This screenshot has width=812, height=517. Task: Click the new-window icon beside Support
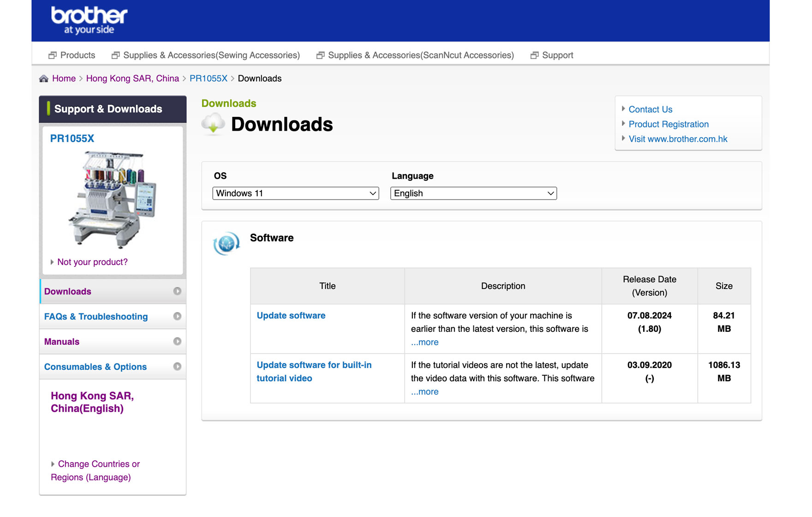534,55
